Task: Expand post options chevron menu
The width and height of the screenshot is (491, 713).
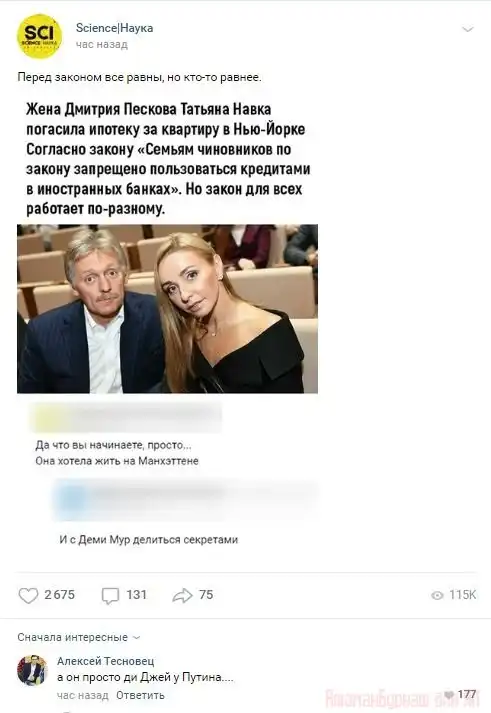Action: (468, 30)
